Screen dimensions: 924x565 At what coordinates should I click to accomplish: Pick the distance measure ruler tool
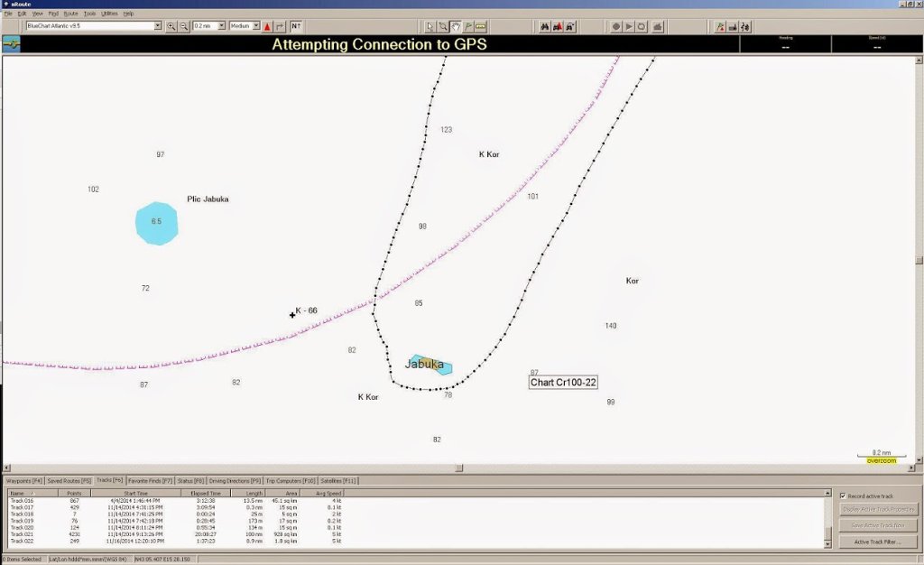point(481,26)
